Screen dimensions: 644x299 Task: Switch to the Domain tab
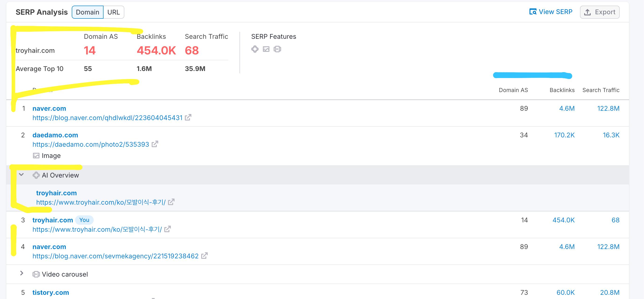(x=87, y=12)
